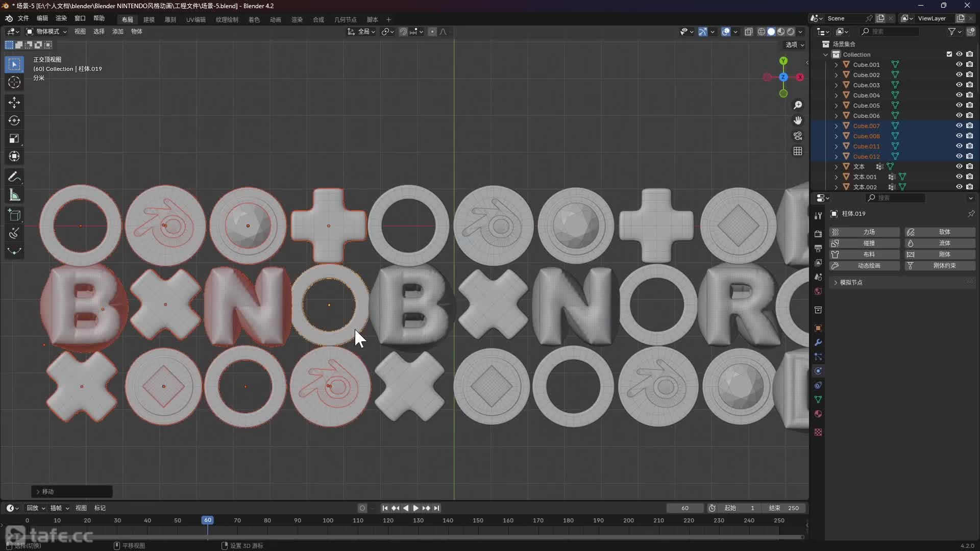Select the Annotate tool
The image size is (980, 551).
click(x=14, y=177)
